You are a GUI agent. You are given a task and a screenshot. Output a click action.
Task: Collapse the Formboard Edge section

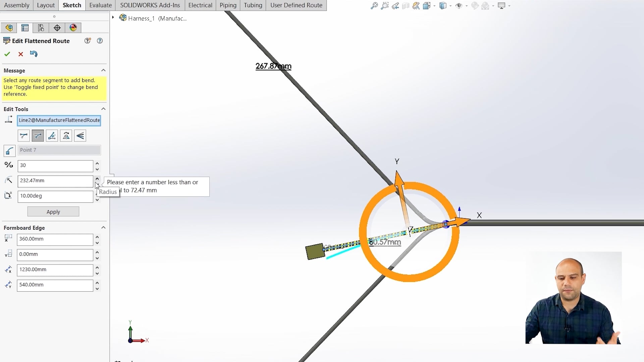(103, 228)
